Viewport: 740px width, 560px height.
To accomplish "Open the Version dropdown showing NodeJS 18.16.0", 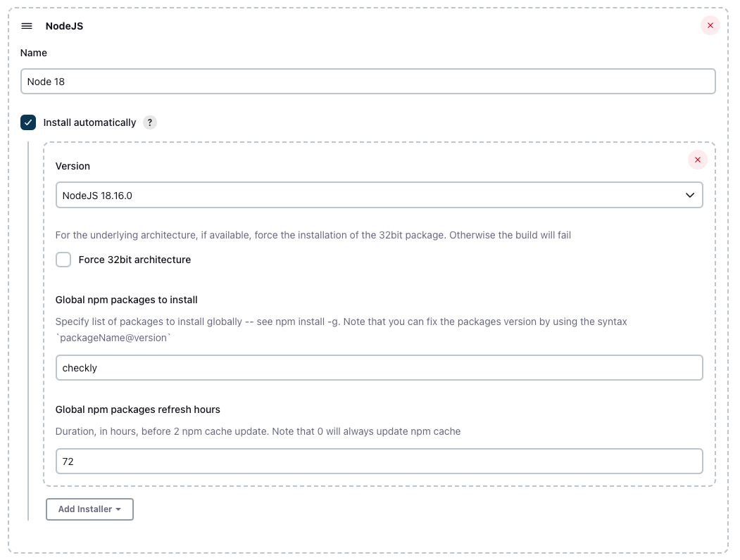I will click(x=379, y=195).
